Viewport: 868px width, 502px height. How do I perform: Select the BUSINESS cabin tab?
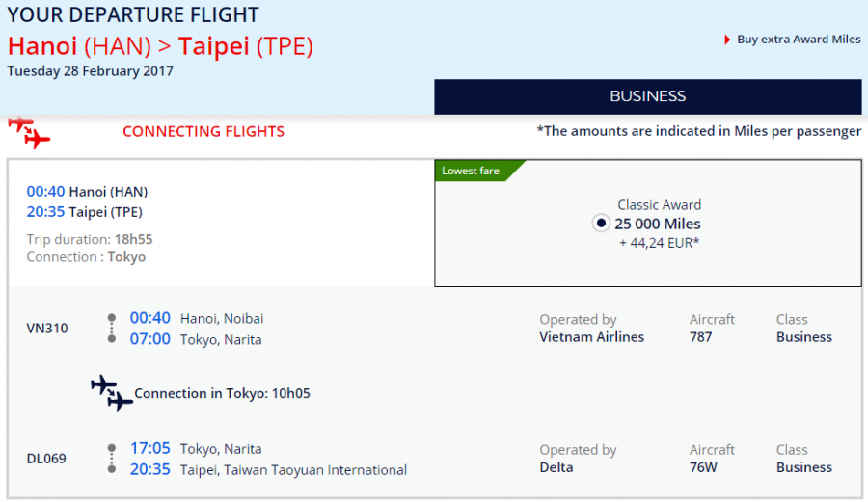pyautogui.click(x=647, y=96)
